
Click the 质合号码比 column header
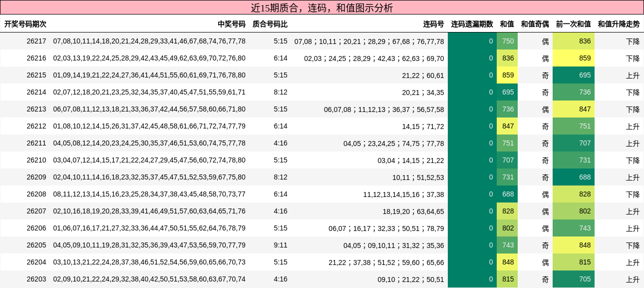pos(270,24)
